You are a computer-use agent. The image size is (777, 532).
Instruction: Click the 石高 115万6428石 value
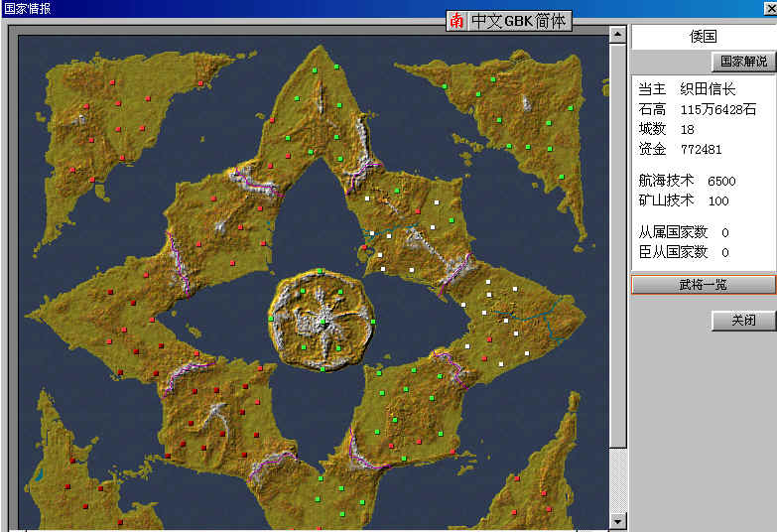pyautogui.click(x=697, y=109)
